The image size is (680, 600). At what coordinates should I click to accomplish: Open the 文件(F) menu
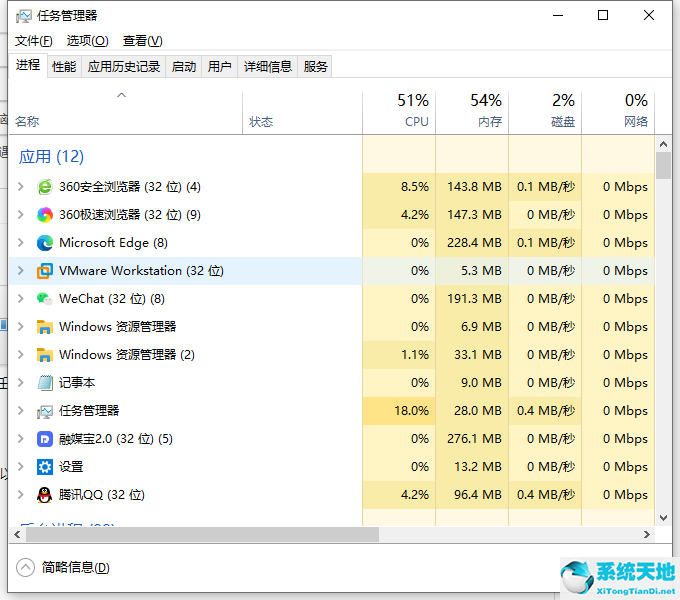click(x=33, y=41)
